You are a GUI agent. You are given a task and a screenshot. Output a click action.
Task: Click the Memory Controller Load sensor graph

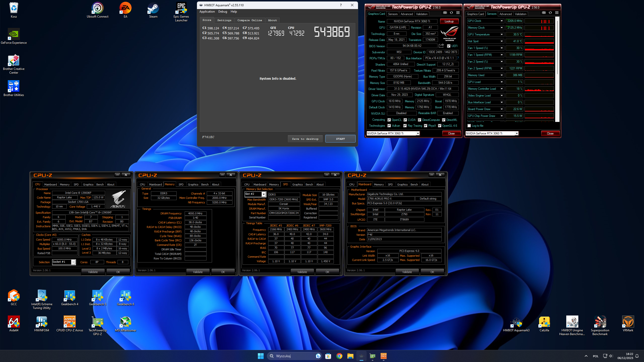539,89
